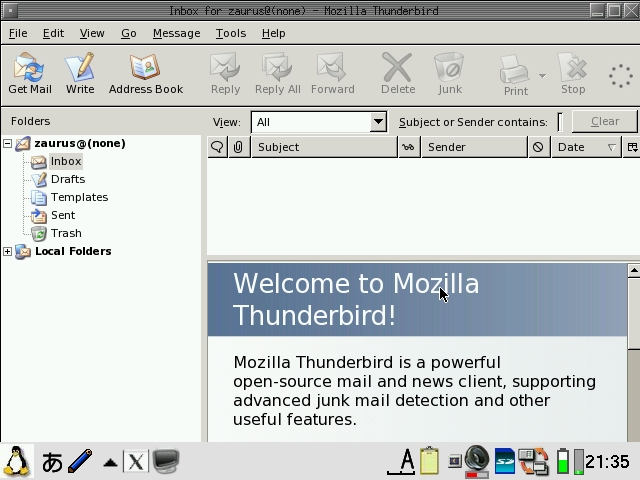Open the Address Book
The image size is (640, 480).
[x=146, y=74]
